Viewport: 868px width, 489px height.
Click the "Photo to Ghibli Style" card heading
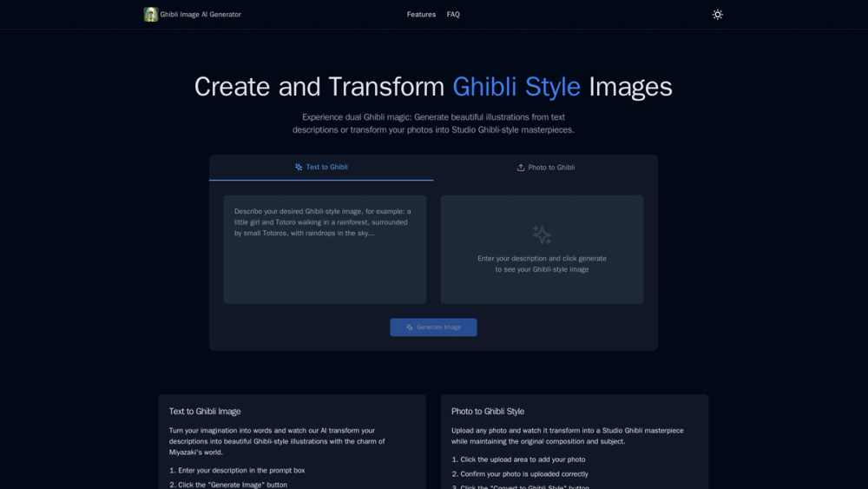pyautogui.click(x=488, y=412)
